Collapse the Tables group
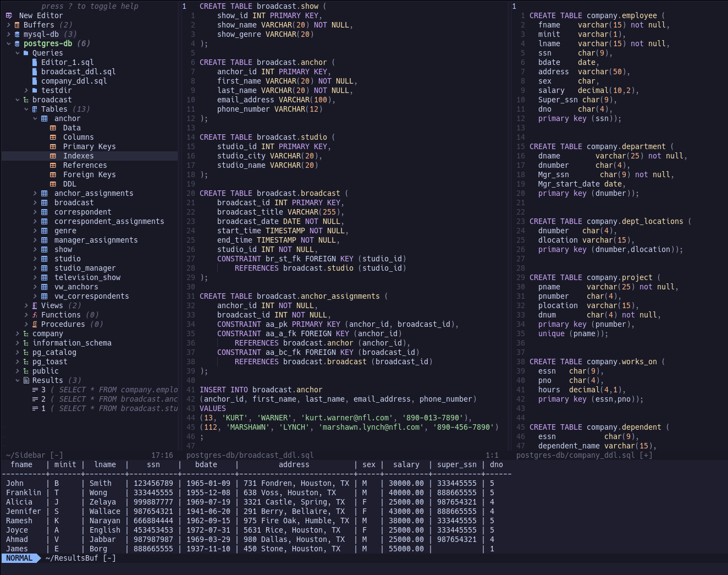The height and width of the screenshot is (575, 728). 26,109
